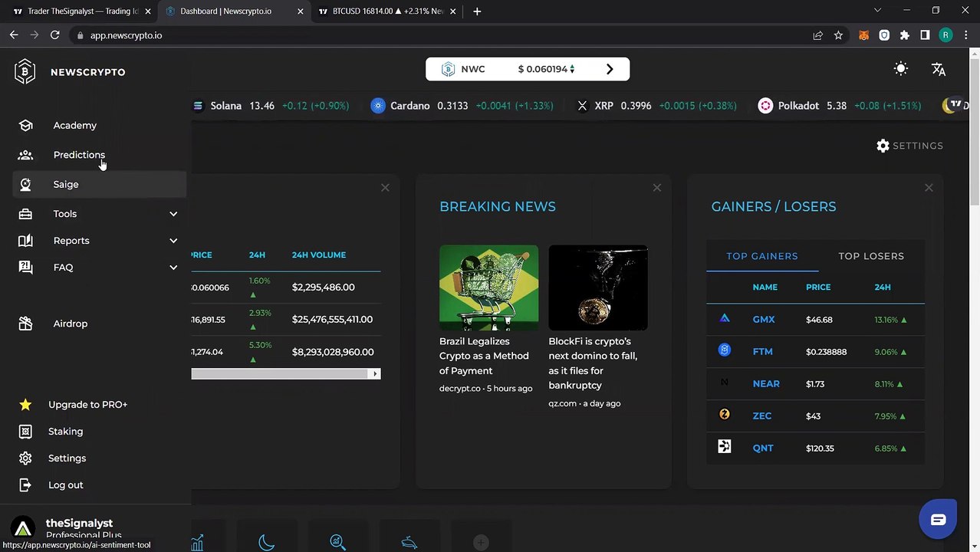Viewport: 980px width, 552px height.
Task: Select the Predictions menu item
Action: 79,155
